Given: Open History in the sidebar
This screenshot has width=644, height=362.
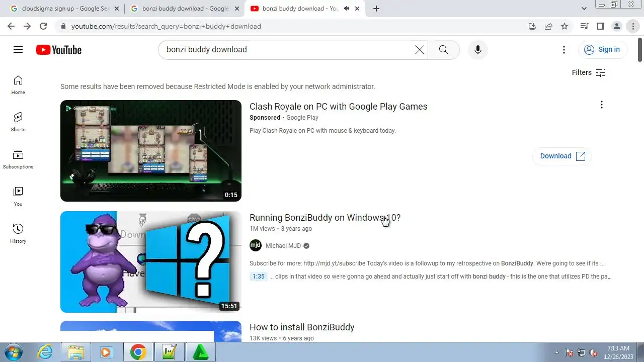Looking at the screenshot, I should (18, 234).
